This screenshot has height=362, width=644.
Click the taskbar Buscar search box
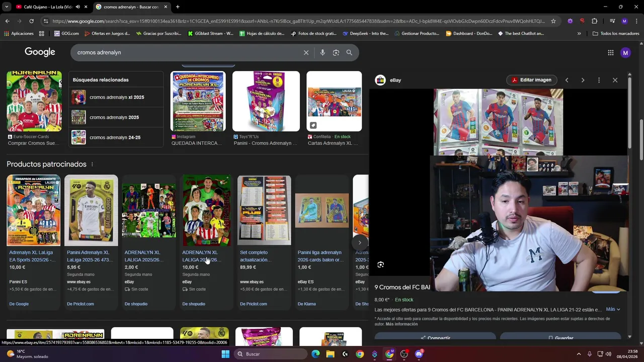[271, 354]
